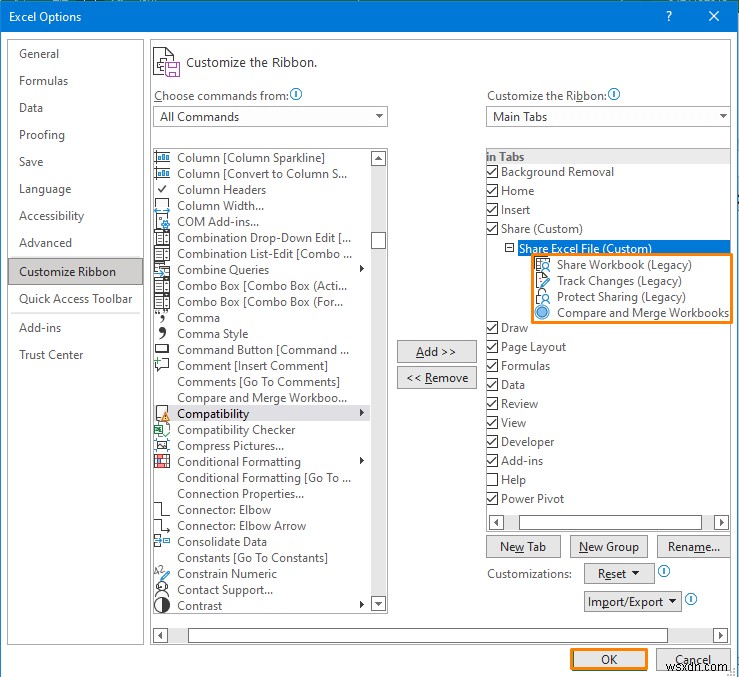Open the Import/Export dropdown
The width and height of the screenshot is (739, 677).
pyautogui.click(x=632, y=602)
